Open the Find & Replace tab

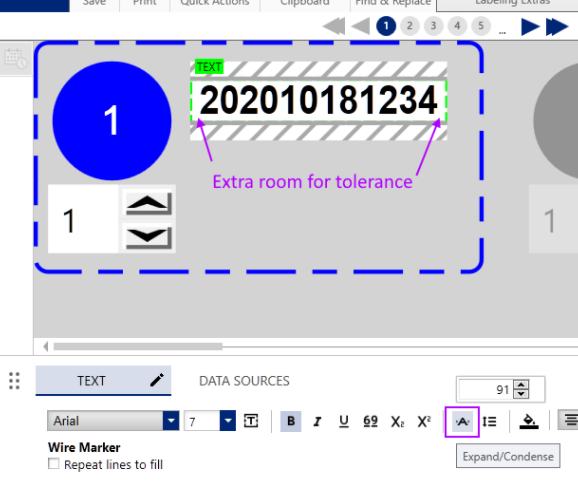pos(393,3)
